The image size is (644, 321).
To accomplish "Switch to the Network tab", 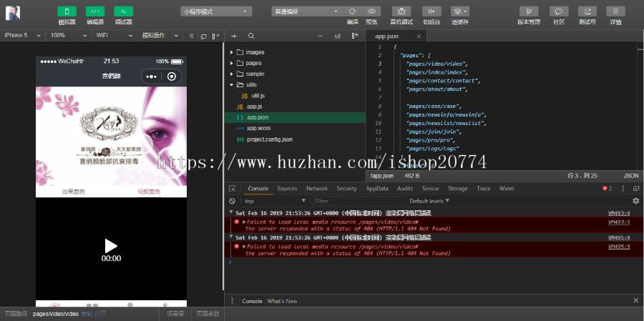I will [x=317, y=189].
